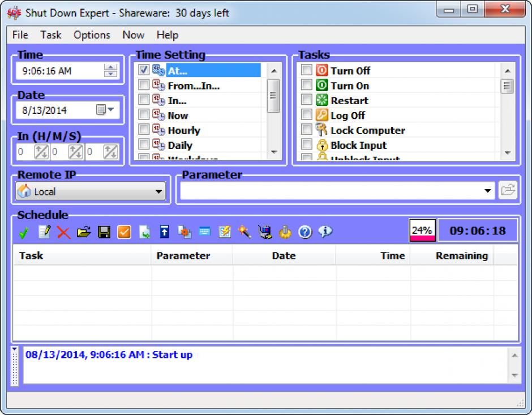Click the keys icon for Lock Computer
This screenshot has height=415, width=532.
(x=321, y=130)
